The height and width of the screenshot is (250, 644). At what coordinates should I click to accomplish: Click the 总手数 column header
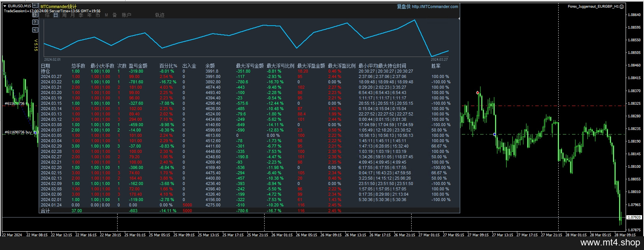78,66
